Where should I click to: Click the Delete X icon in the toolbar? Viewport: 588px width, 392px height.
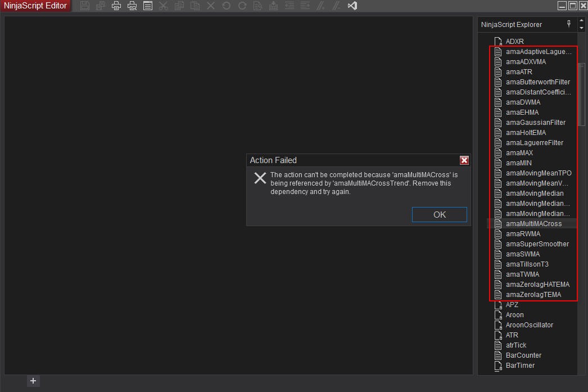click(211, 6)
